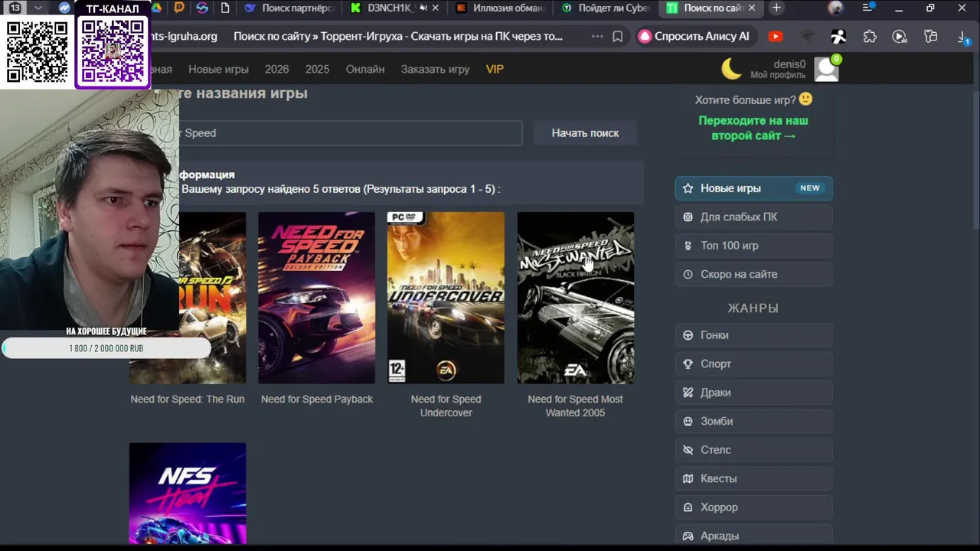
Task: Click the browser address bar title
Action: pyautogui.click(x=398, y=37)
